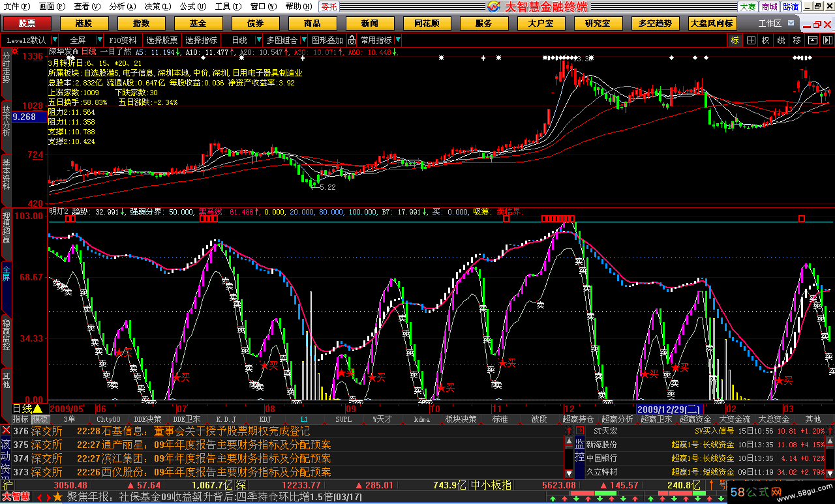Toggle the 移 move-chart icon
835x504 pixels.
797,40
